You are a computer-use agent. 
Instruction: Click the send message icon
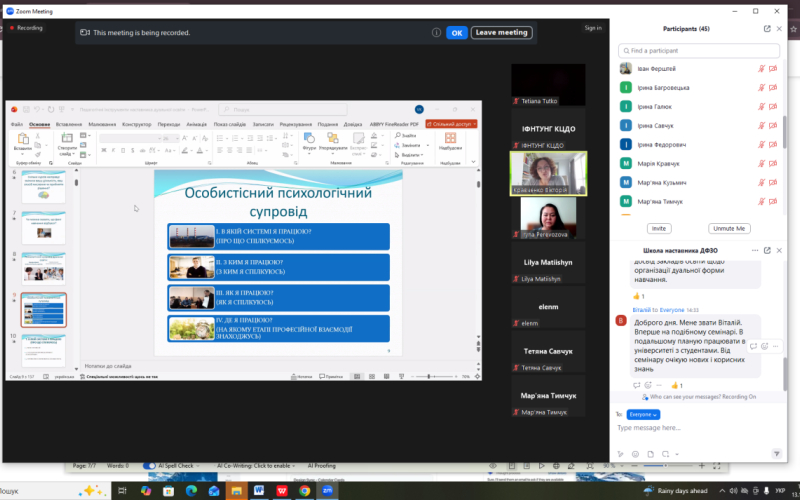tap(777, 454)
